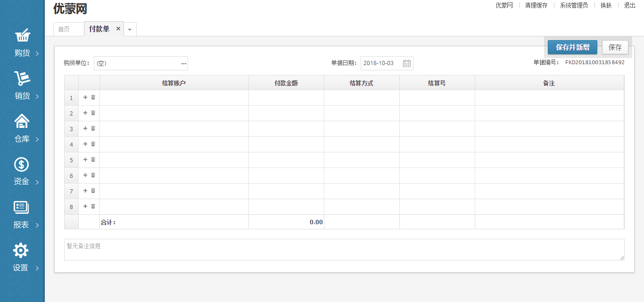Screen dimensions: 644x302
Task: Add a row after row 8
Action: coord(85,206)
